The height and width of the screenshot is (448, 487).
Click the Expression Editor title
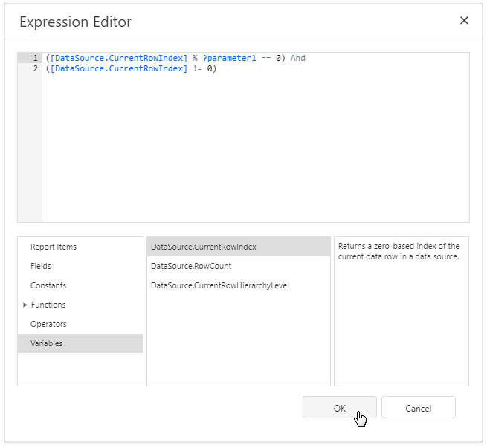click(x=76, y=22)
